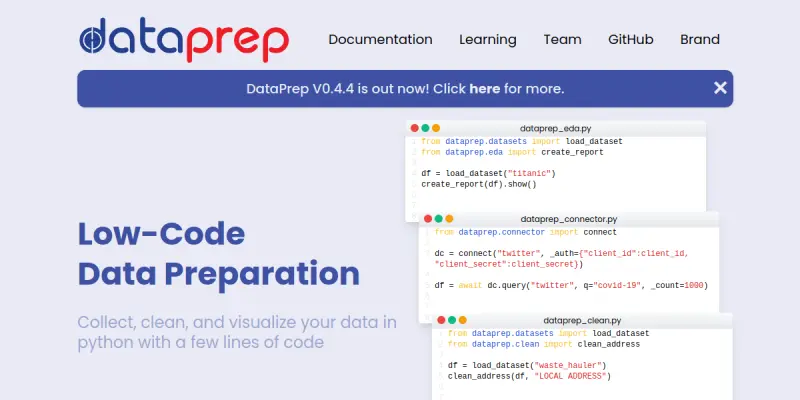
Task: Click the dataprep_clean.py title
Action: pyautogui.click(x=582, y=320)
